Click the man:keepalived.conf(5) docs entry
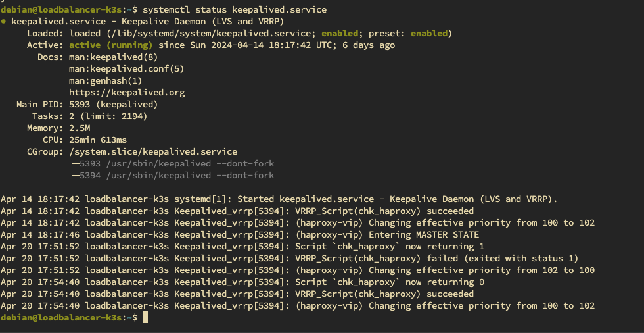644x333 pixels. point(127,69)
